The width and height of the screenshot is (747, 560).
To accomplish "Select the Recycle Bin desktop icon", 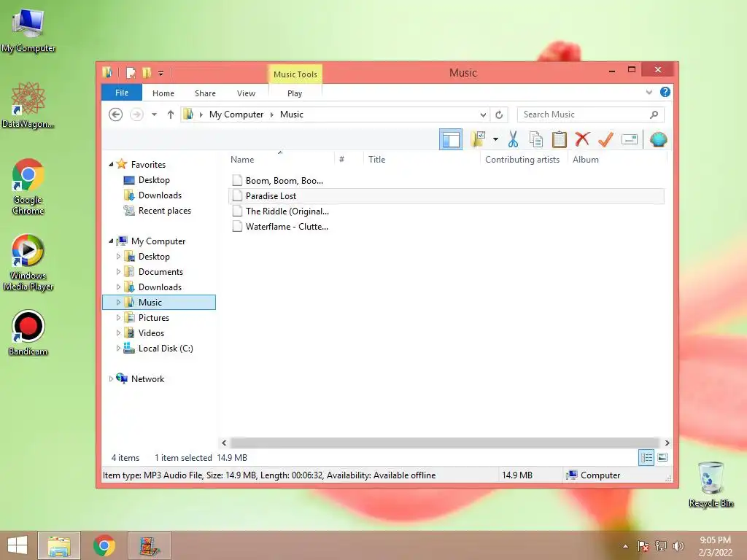I will pyautogui.click(x=711, y=484).
